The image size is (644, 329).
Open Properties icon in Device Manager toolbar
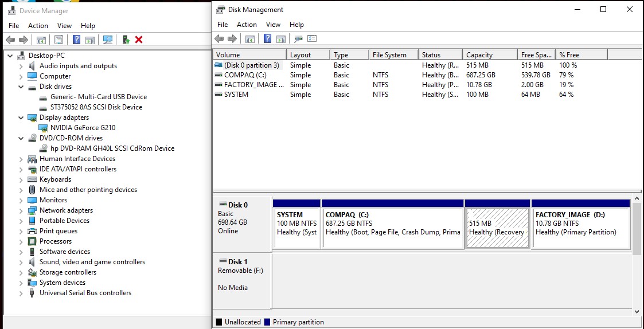click(x=58, y=40)
